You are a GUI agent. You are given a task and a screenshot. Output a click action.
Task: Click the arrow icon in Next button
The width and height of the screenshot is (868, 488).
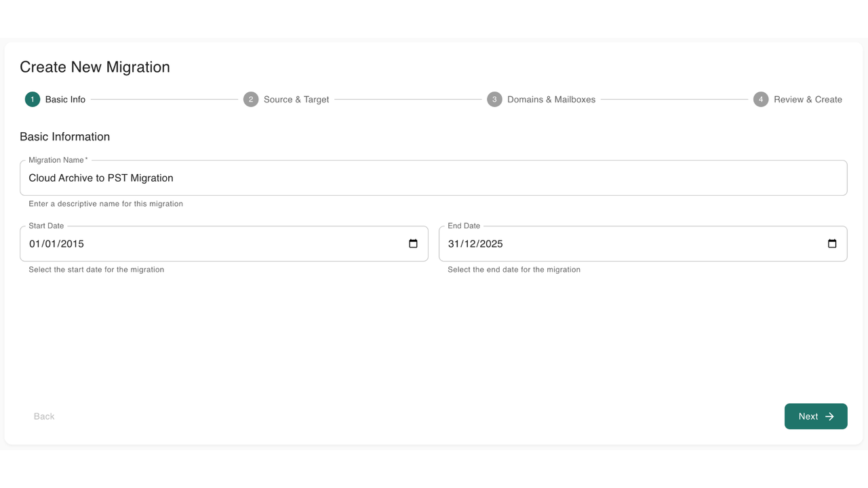829,416
